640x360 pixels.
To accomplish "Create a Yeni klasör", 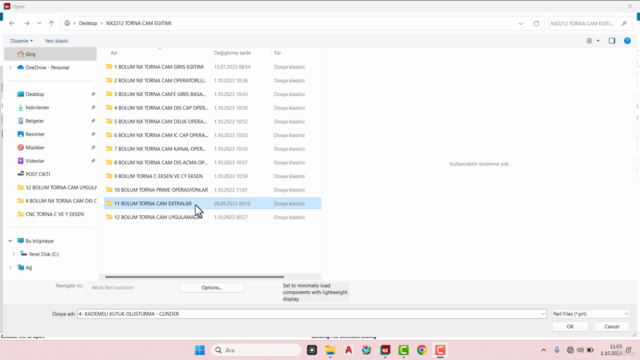I will [x=56, y=41].
